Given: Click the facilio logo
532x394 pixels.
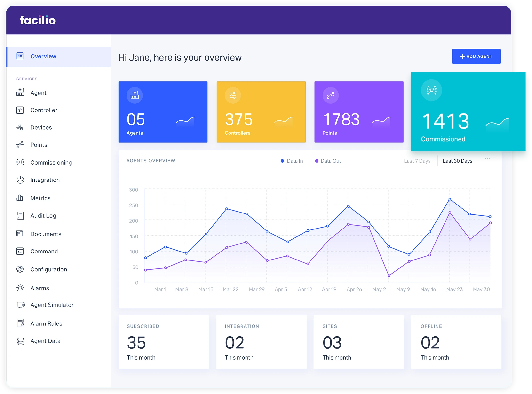Looking at the screenshot, I should coord(38,20).
